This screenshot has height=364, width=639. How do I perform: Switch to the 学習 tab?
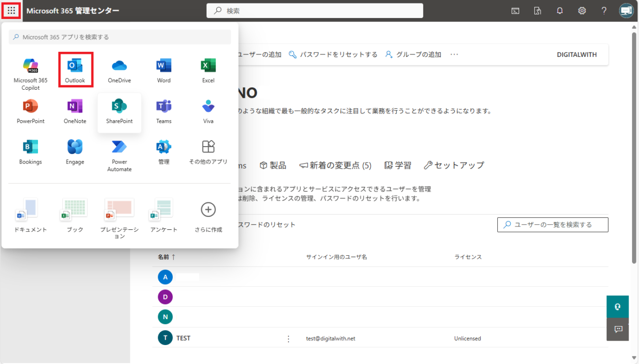pyautogui.click(x=398, y=166)
